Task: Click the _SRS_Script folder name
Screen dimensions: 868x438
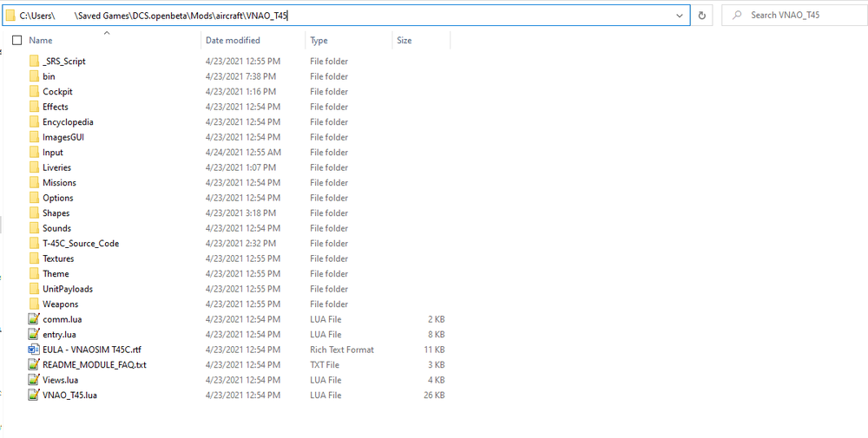Action: [x=64, y=62]
